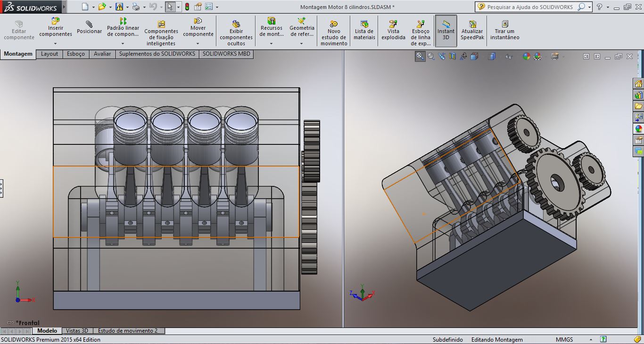
Task: Toggle hide/show items glasses icon
Action: click(x=508, y=57)
